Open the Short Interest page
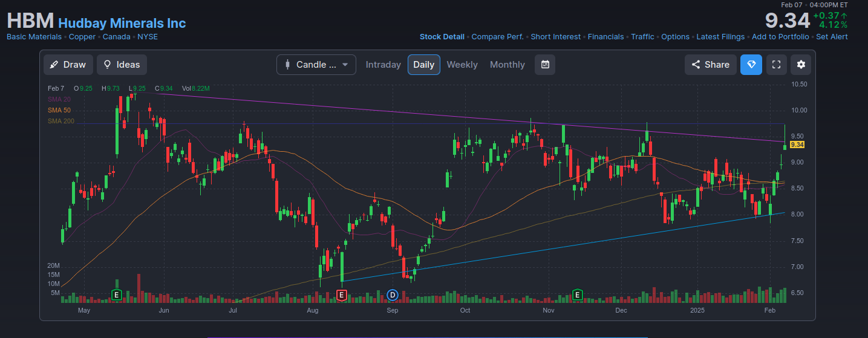 tap(555, 37)
